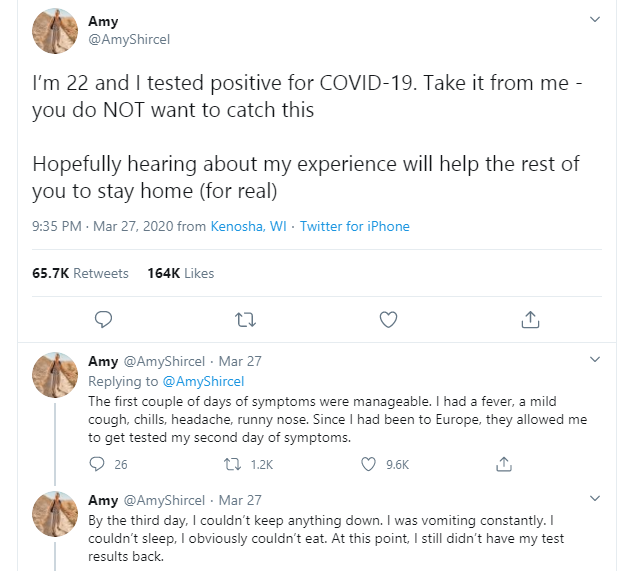625x571 pixels.
Task: Click the Twitter for iPhone source link
Action: [x=354, y=227]
